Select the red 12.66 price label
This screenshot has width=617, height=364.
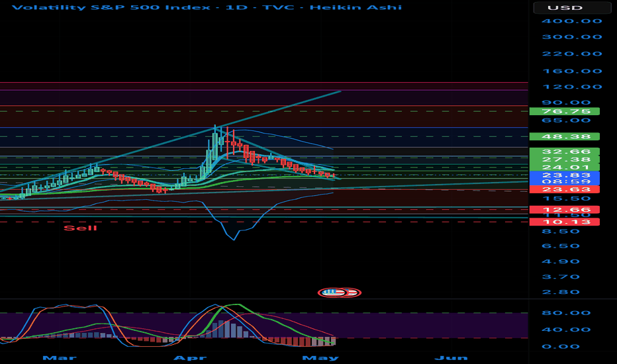point(565,209)
